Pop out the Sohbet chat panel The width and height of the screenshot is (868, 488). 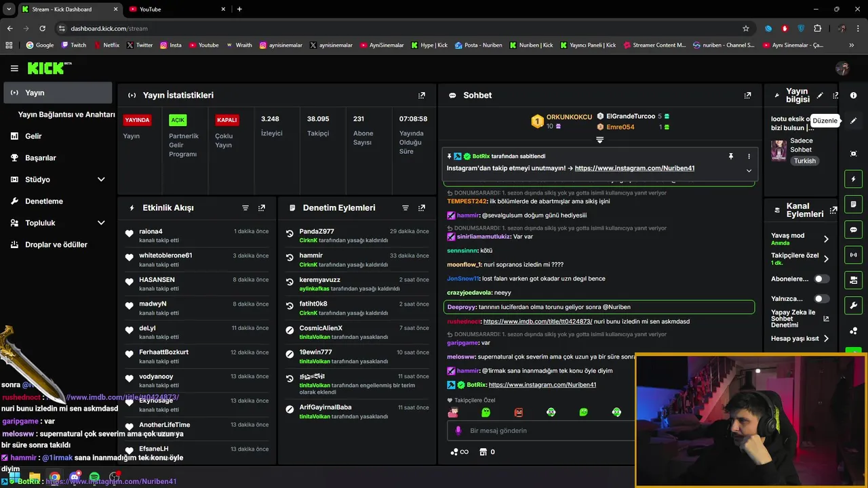[x=748, y=96]
